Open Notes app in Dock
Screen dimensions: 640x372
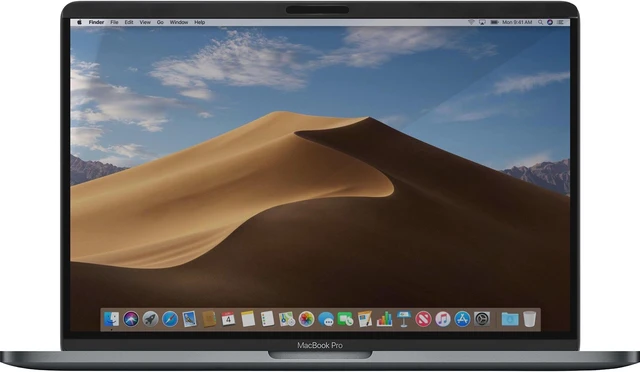[x=248, y=319]
